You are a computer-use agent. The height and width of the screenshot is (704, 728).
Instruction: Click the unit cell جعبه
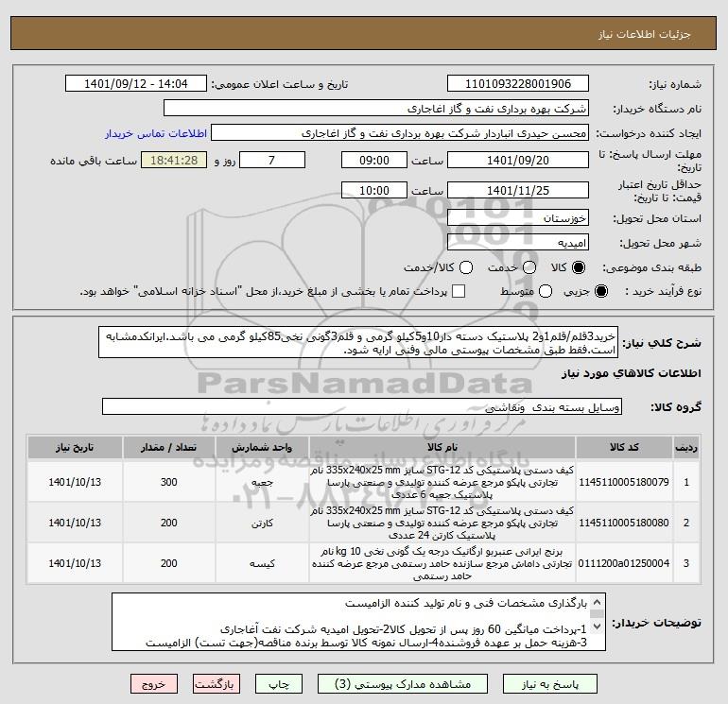(x=262, y=483)
